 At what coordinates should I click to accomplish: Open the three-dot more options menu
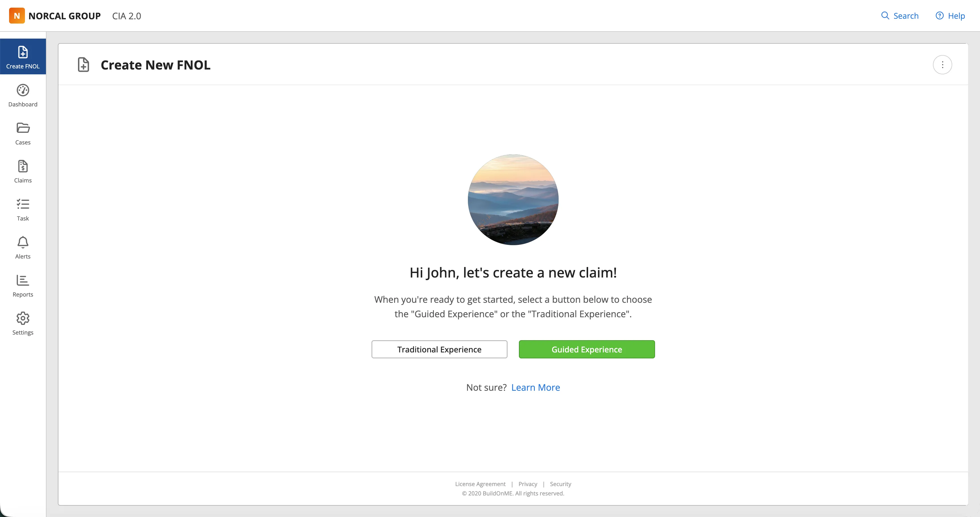point(942,65)
